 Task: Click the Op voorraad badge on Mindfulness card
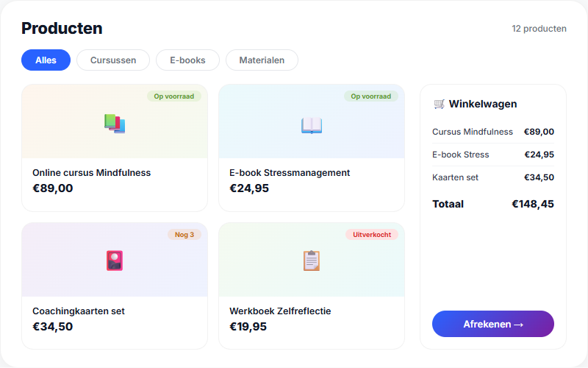174,96
